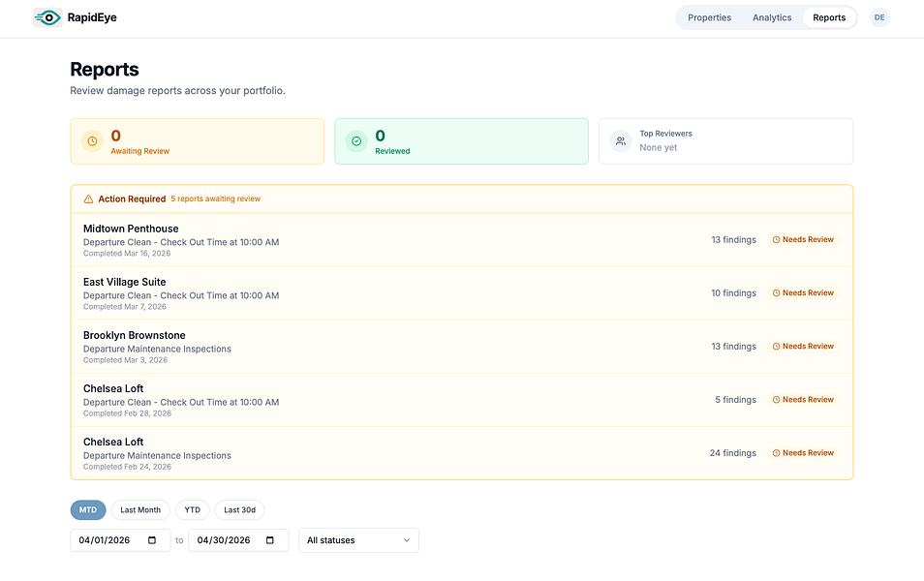Open the DE user avatar menu
This screenshot has width=924, height=581.
[x=879, y=17]
